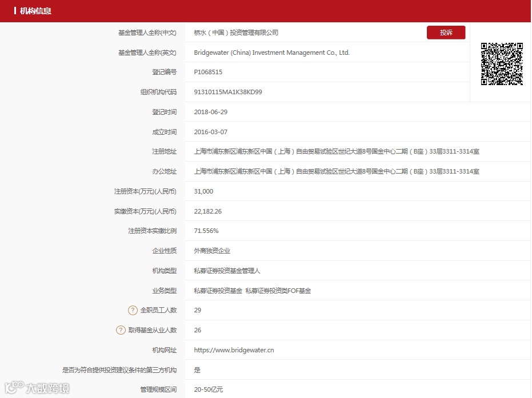Click the label 是否为符合提供投资建议条件的第三方机构

(x=119, y=370)
